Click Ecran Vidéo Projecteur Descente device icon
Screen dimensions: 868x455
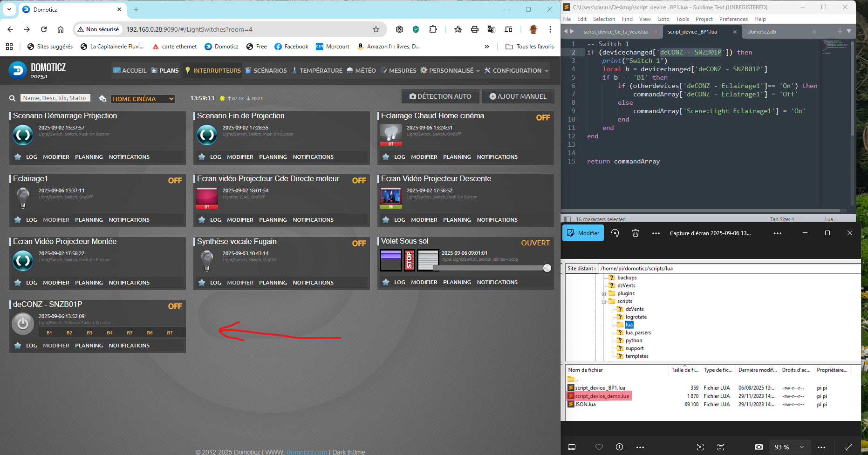coord(391,198)
